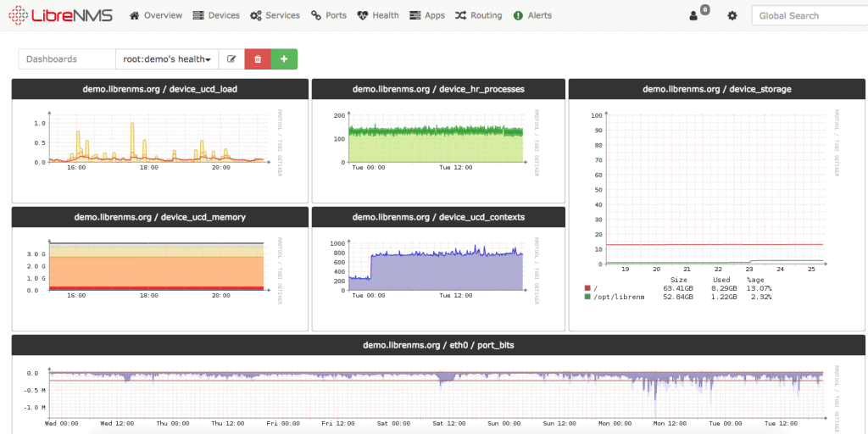The height and width of the screenshot is (434, 868).
Task: Click the Apps tasks icon
Action: coord(415,15)
